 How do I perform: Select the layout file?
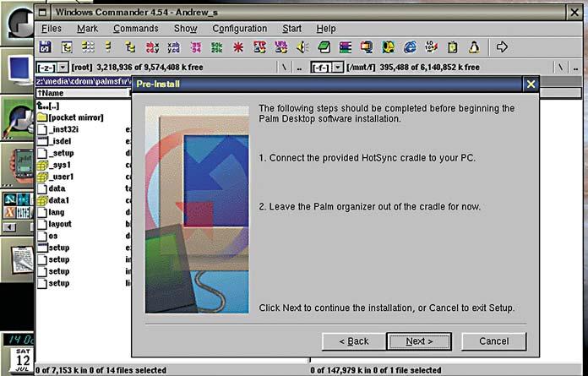pyautogui.click(x=54, y=224)
